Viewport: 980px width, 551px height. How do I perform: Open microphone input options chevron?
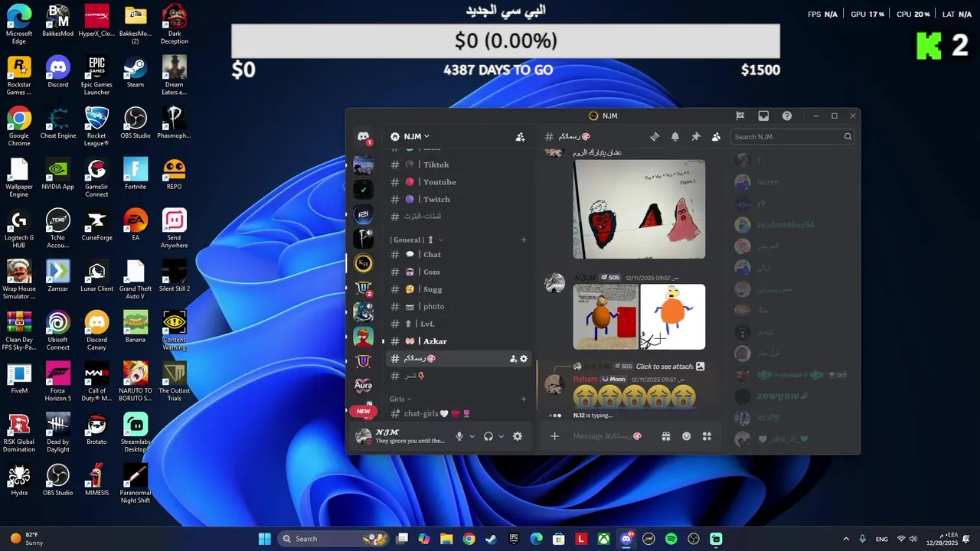(x=472, y=436)
